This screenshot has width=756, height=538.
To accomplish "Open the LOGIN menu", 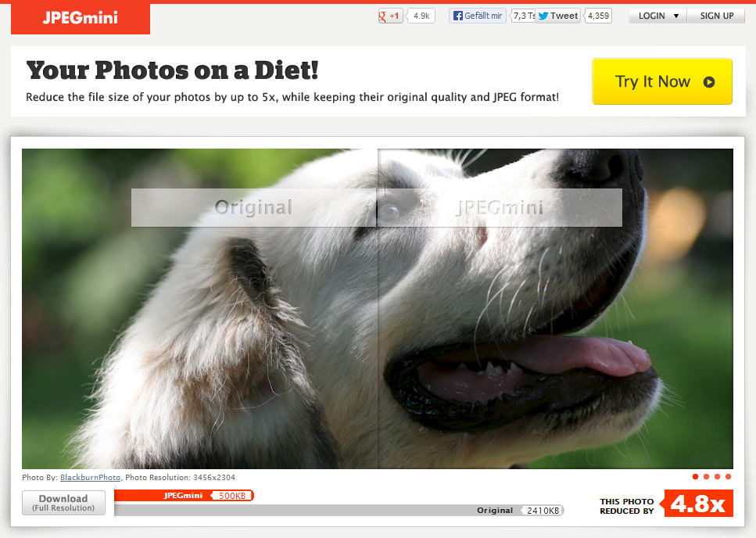I will [x=657, y=16].
